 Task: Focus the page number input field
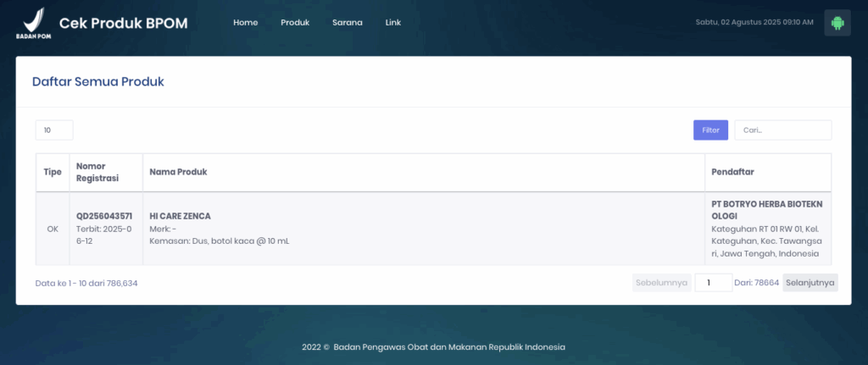[x=714, y=283]
